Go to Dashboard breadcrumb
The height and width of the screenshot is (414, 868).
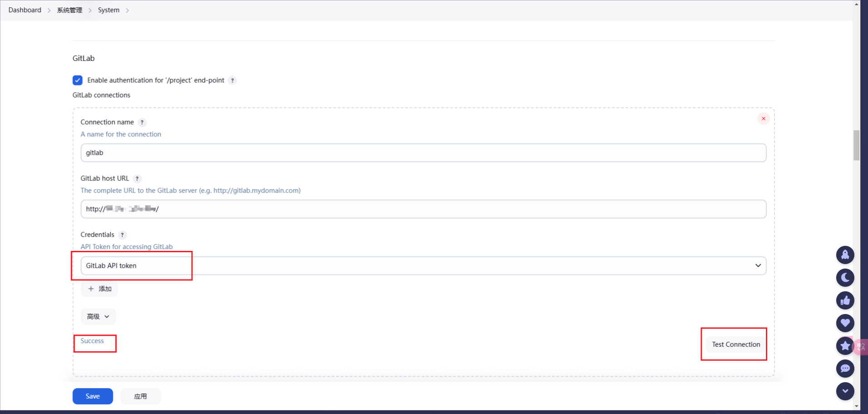(x=25, y=10)
